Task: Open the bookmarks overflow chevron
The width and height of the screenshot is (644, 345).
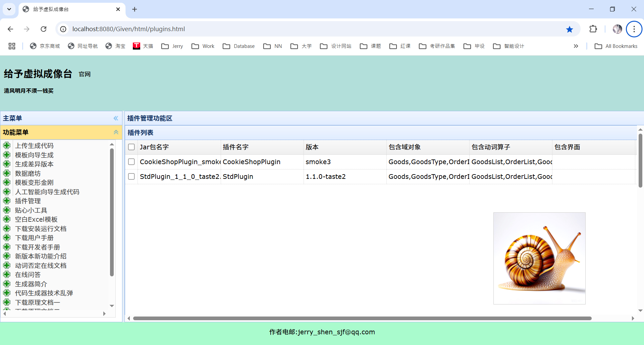Action: point(576,46)
